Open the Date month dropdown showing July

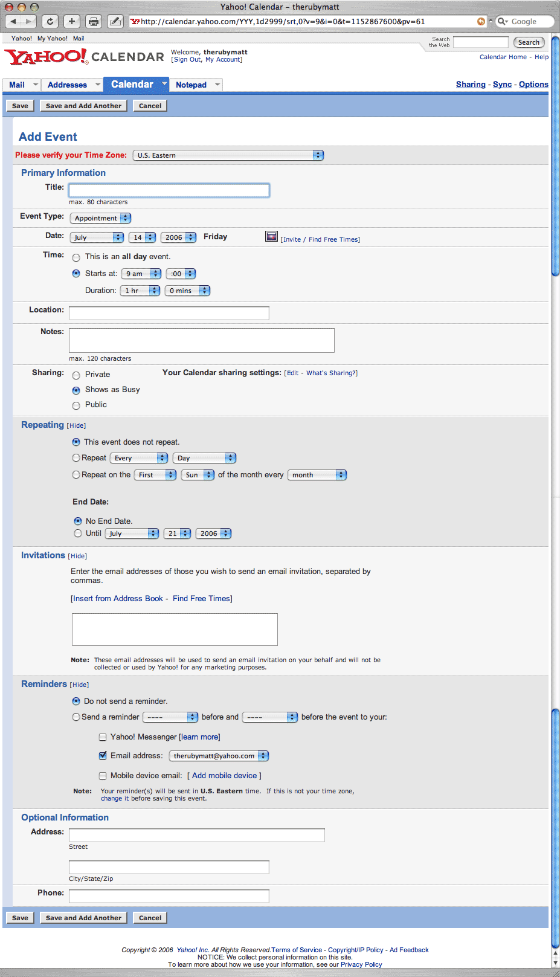tap(97, 237)
